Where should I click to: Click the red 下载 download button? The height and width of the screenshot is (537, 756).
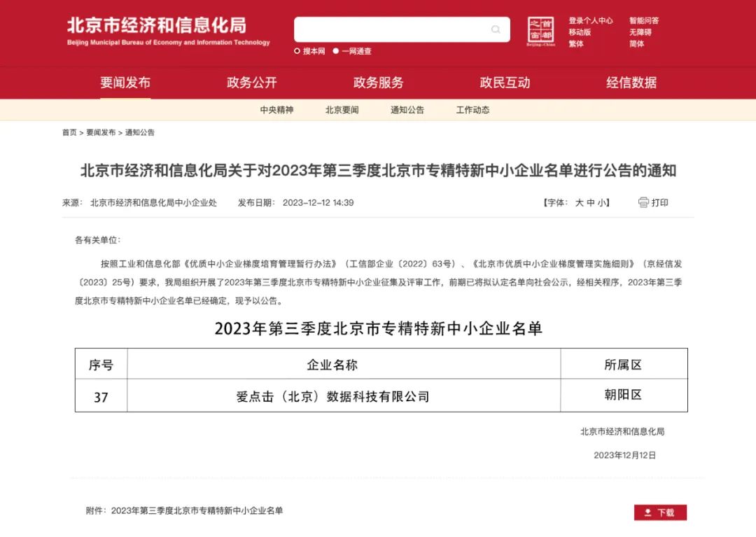point(660,512)
